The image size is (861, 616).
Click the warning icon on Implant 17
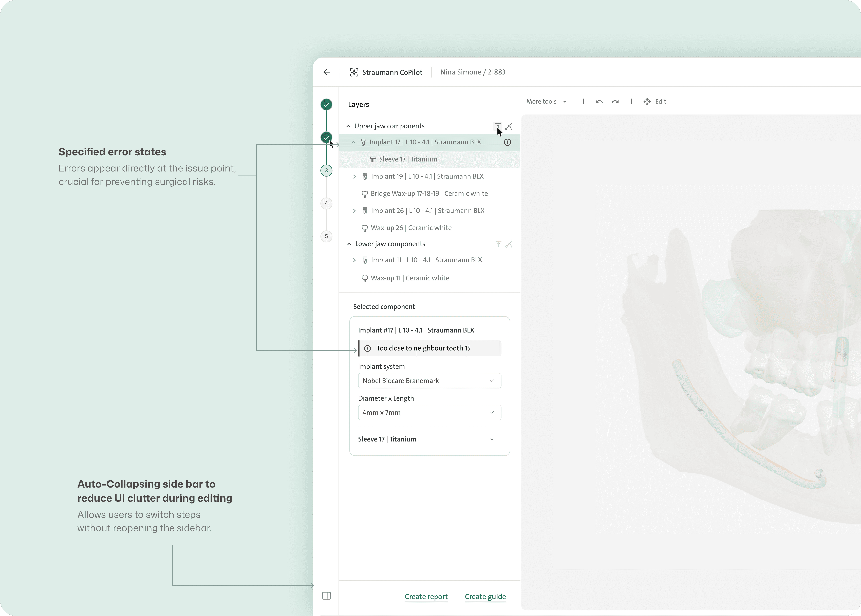507,142
